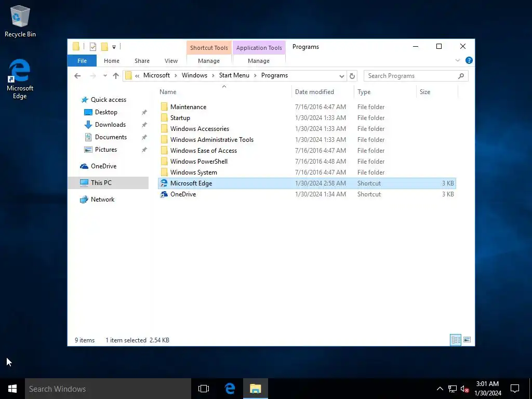Open the Windows Start button
The image size is (532, 399).
pos(12,389)
